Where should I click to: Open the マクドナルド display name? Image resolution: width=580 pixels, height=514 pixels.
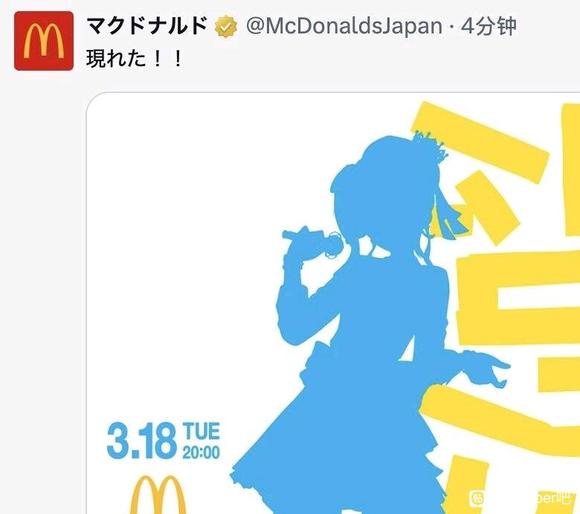[147, 26]
